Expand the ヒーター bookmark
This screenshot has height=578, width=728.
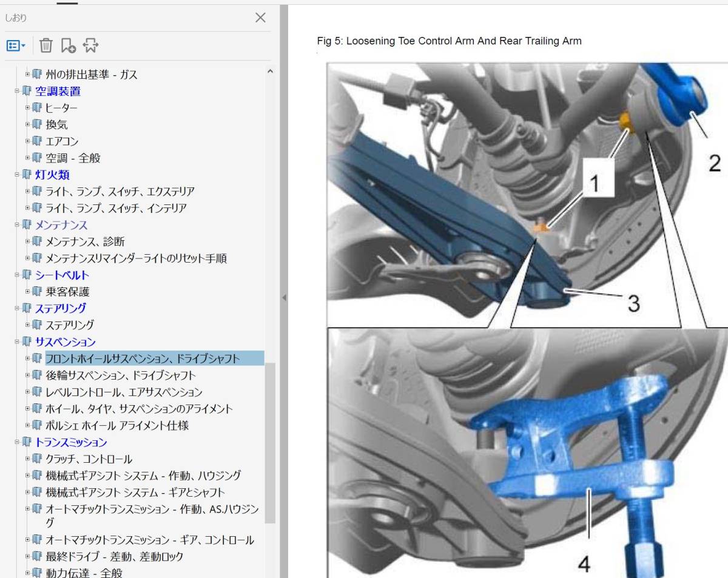27,108
